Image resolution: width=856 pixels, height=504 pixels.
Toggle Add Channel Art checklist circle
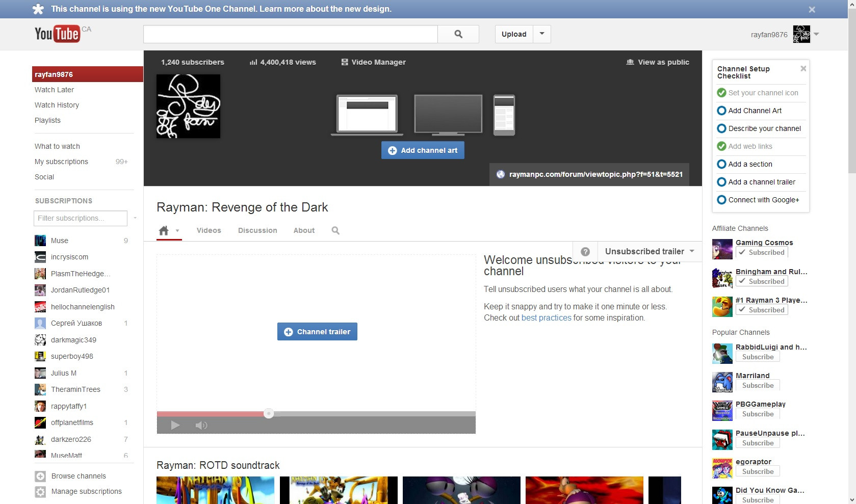point(721,111)
